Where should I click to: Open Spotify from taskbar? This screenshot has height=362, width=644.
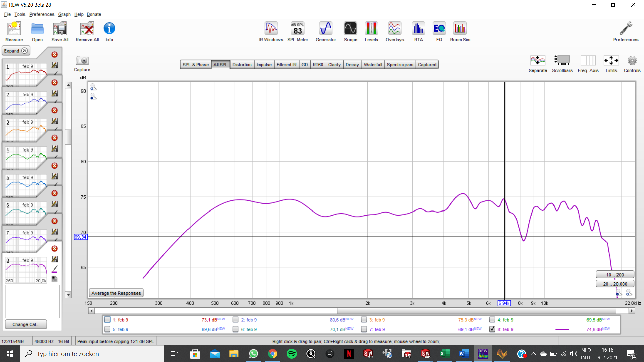tap(291, 354)
